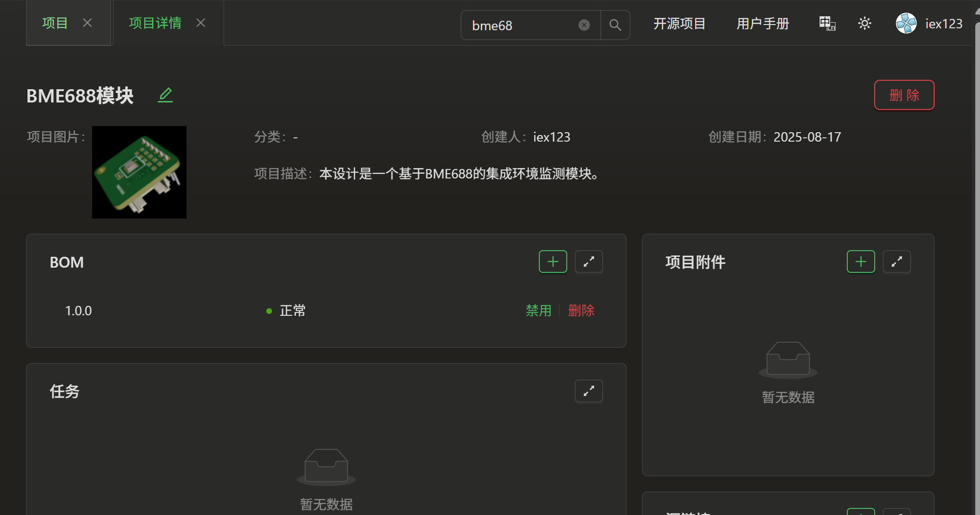Close the 项目 tab
The width and height of the screenshot is (980, 515).
pos(87,23)
